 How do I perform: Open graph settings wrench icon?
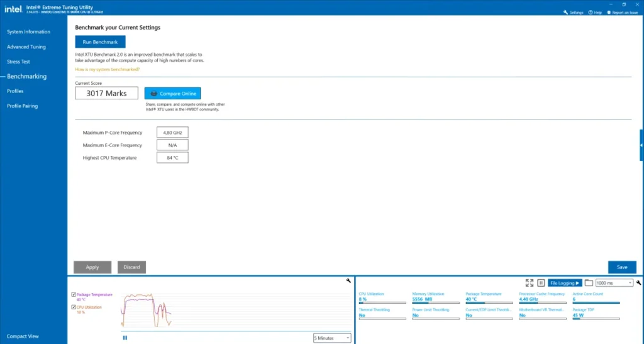[x=348, y=280]
